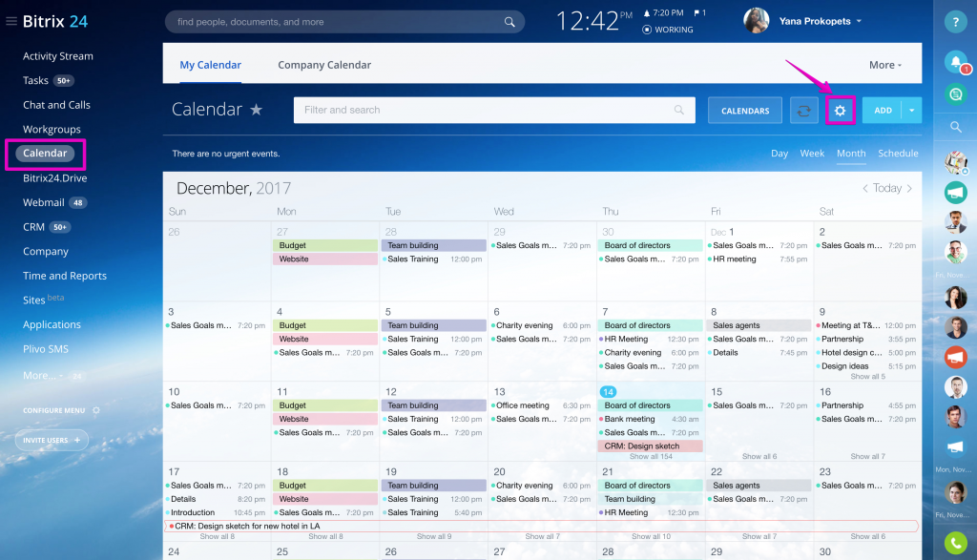Open Activity Stream in left menu
977x560 pixels.
coord(58,56)
